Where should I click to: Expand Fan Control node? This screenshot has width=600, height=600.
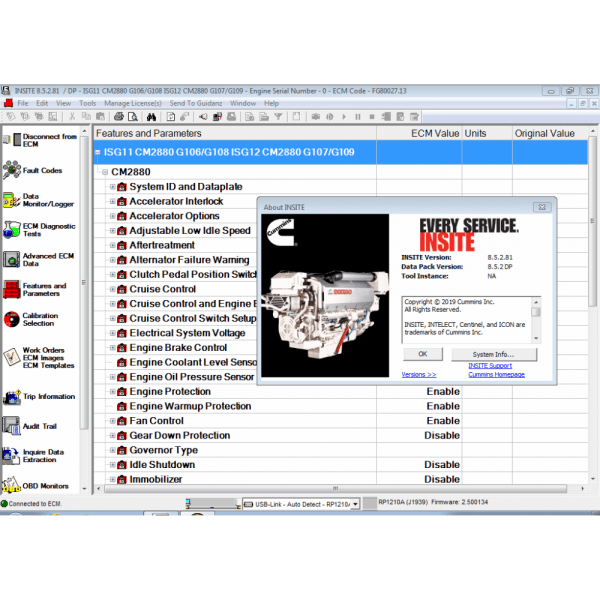pos(112,421)
